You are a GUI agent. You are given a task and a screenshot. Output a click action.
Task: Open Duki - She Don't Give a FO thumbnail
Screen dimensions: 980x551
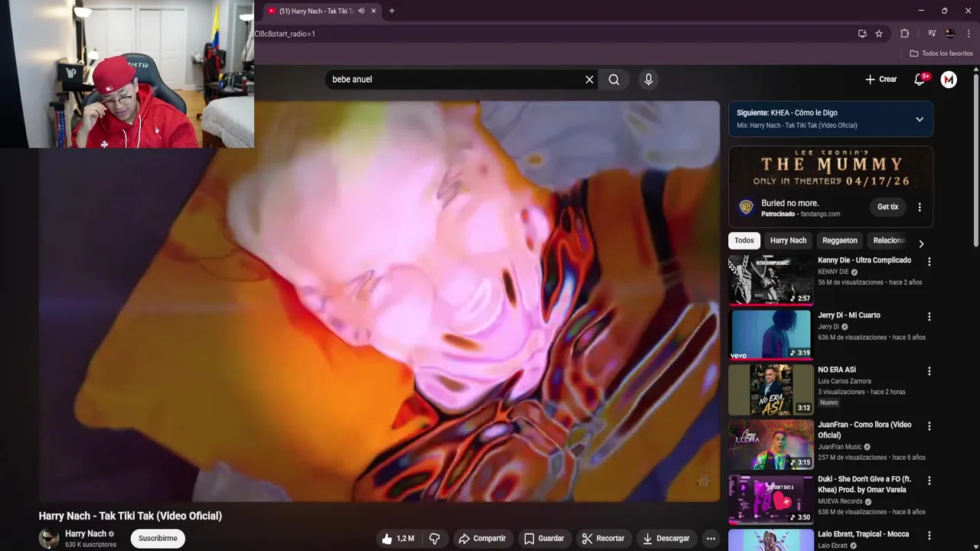click(x=770, y=499)
